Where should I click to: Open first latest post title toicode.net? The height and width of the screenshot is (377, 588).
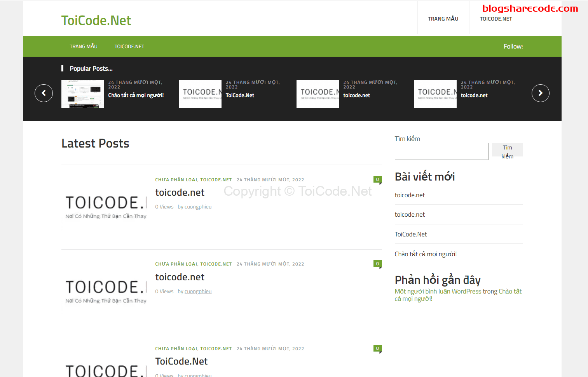click(180, 193)
